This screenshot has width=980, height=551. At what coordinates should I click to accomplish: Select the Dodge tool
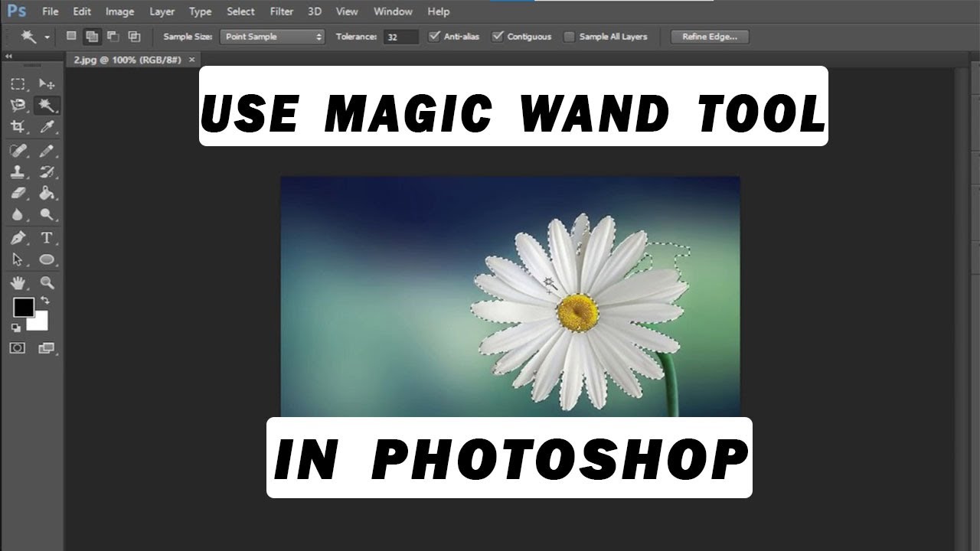[x=47, y=214]
